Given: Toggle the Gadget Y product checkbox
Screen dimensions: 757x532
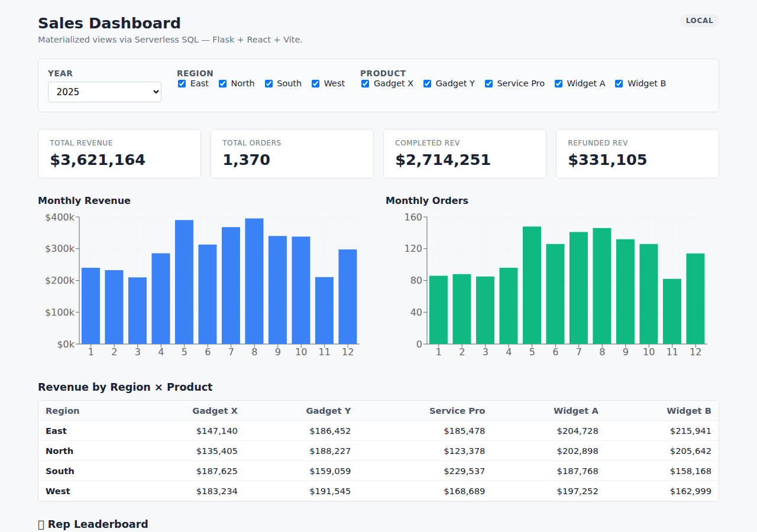Looking at the screenshot, I should tap(427, 84).
